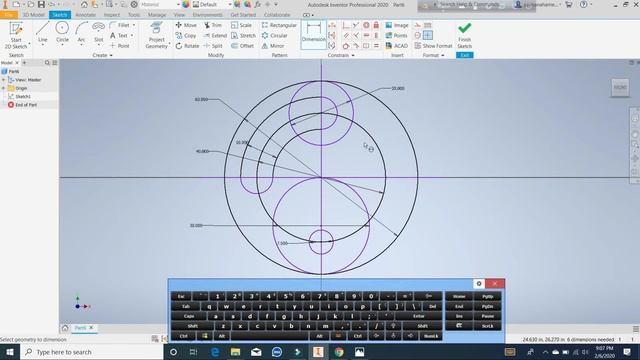The image size is (640, 360).
Task: Activate the Move tool
Action: click(x=186, y=25)
